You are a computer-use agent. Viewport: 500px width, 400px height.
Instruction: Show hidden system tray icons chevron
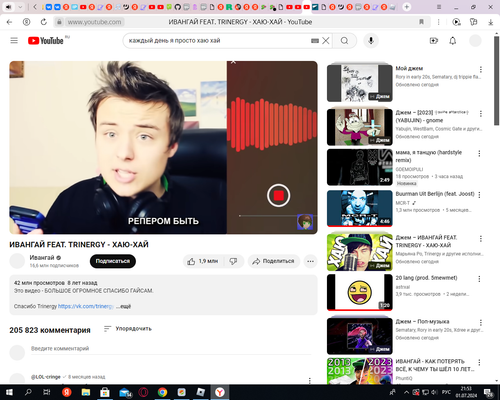pos(406,392)
